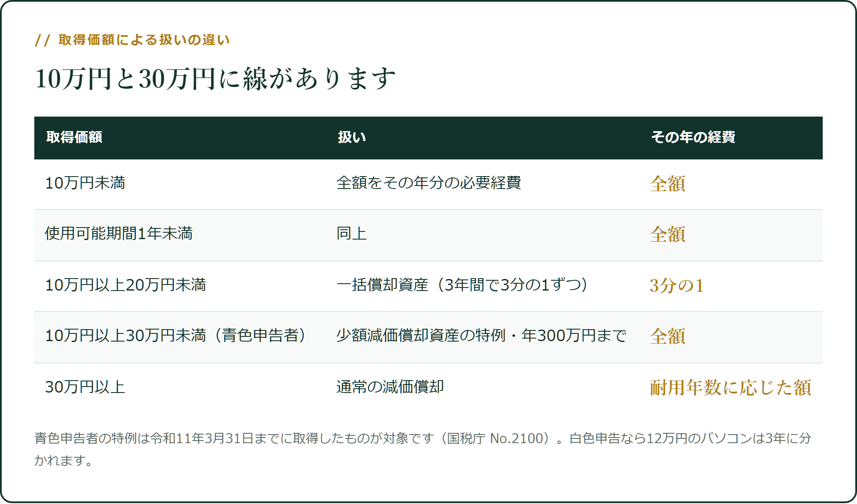Click the heading 10万円と30万円に線があります
The width and height of the screenshot is (857, 504).
pyautogui.click(x=216, y=79)
